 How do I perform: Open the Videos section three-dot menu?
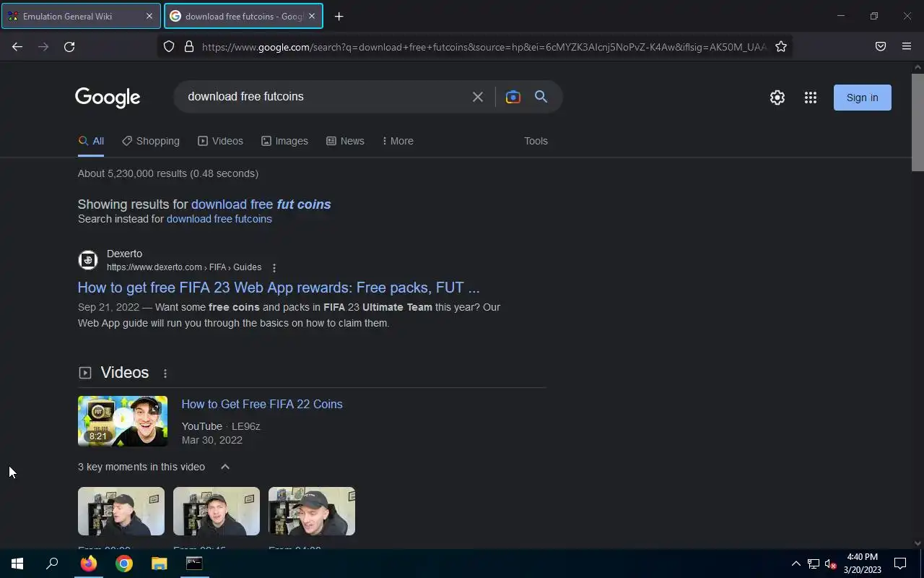tap(165, 374)
